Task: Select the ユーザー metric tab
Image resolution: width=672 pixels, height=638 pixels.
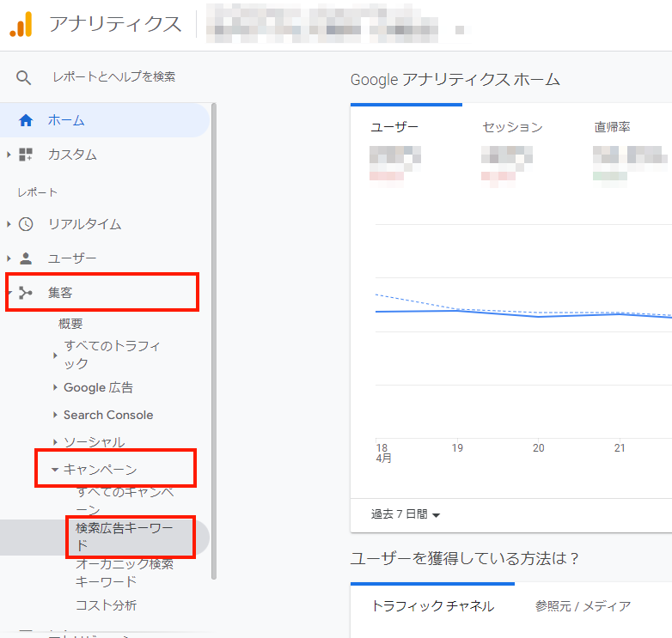Action: point(406,148)
